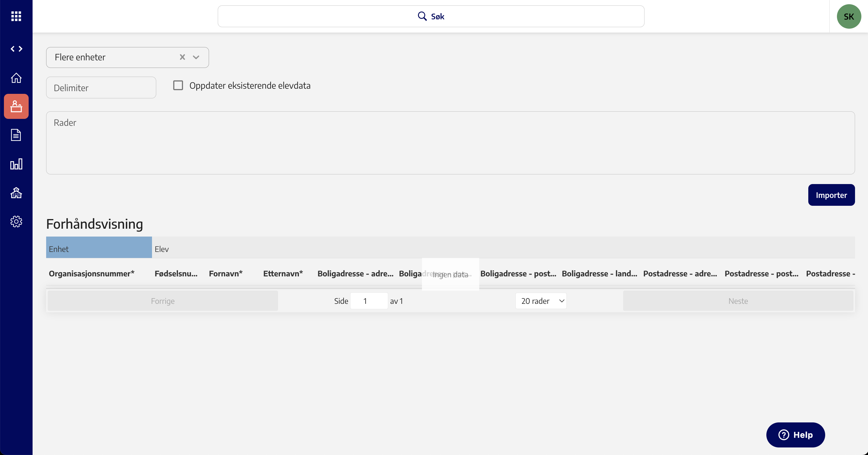
Task: Click into the Delimiter input field
Action: click(101, 87)
